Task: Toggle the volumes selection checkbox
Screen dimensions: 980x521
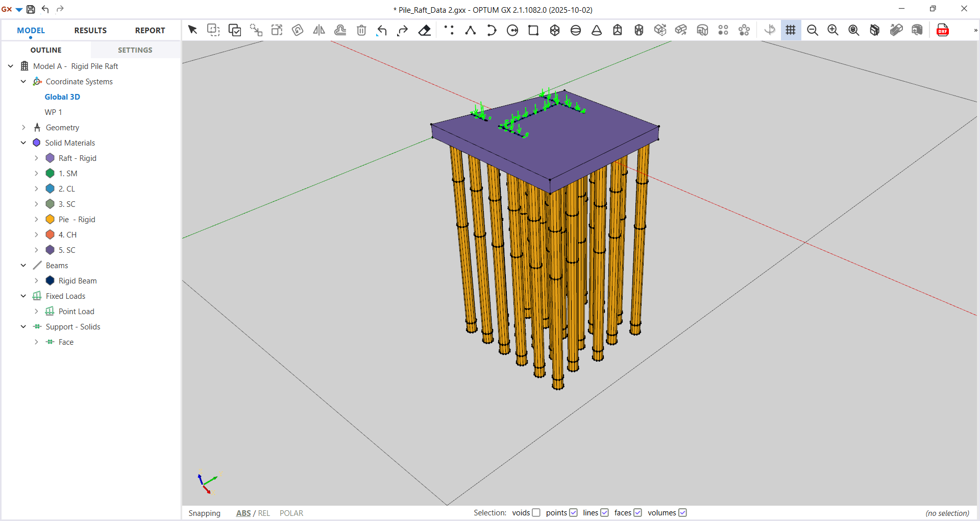Action: pyautogui.click(x=682, y=513)
